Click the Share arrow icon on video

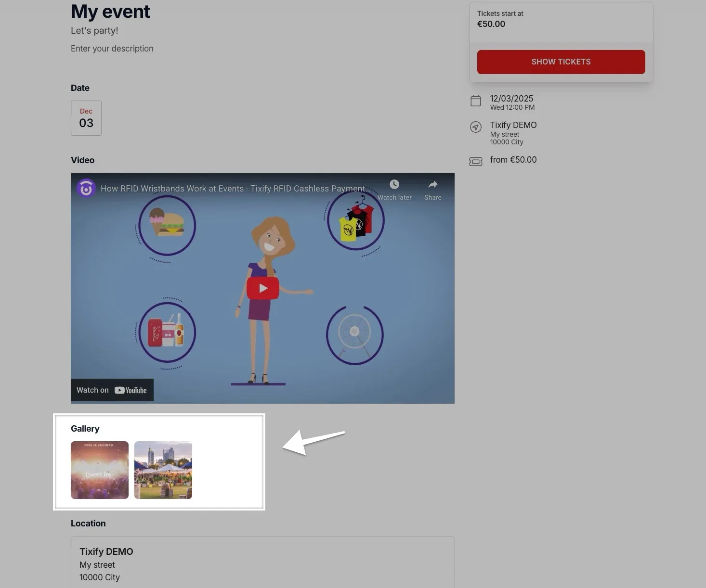point(433,184)
